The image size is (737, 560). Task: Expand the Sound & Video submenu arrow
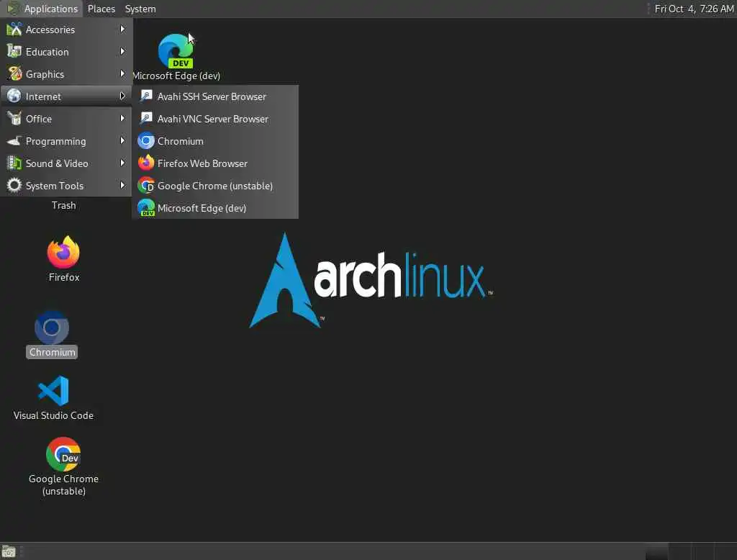[x=122, y=163]
